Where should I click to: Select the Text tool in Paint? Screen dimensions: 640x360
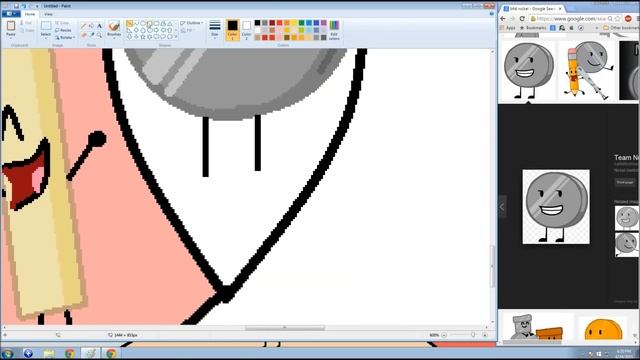(x=99, y=26)
